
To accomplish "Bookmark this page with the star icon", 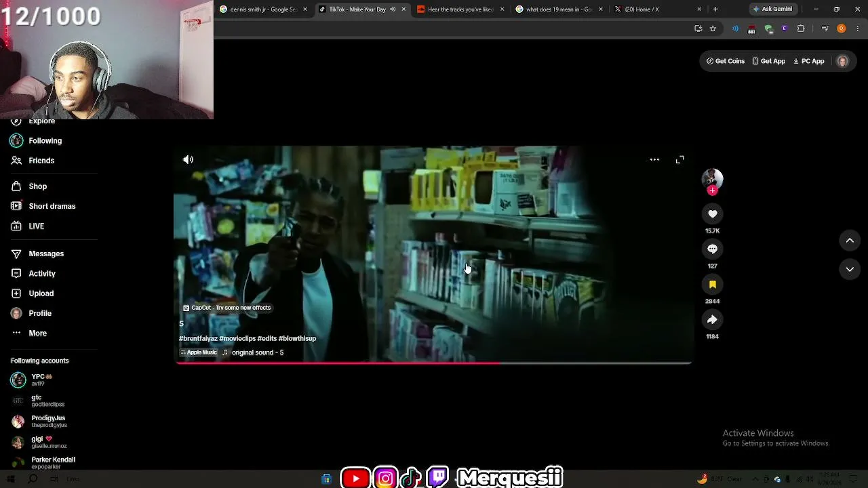I will click(x=713, y=28).
